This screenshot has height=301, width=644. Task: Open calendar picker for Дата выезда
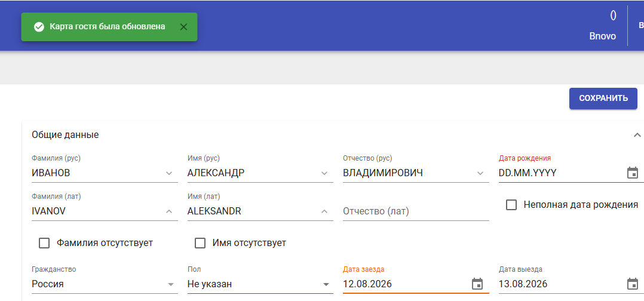coord(633,284)
